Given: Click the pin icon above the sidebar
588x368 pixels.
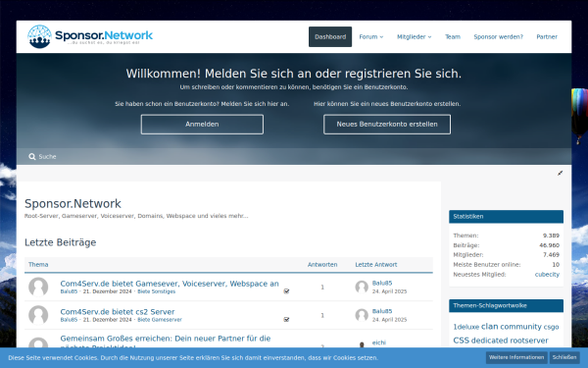Looking at the screenshot, I should click(x=560, y=173).
